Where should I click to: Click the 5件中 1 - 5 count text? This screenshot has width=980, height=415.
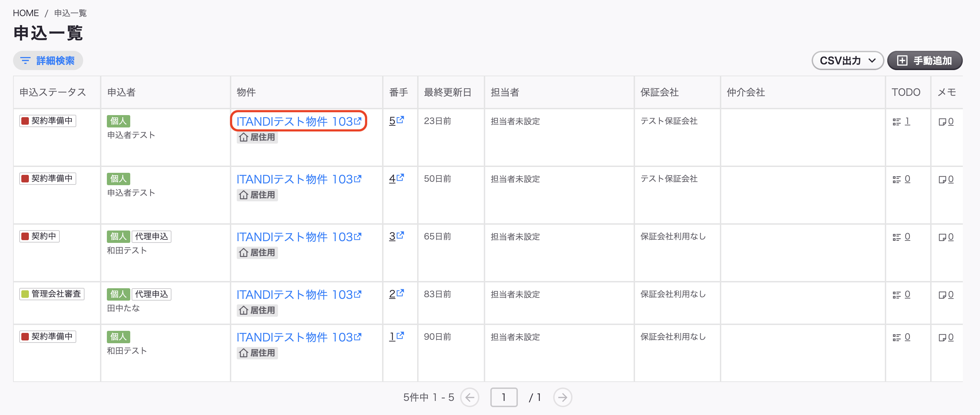coord(428,397)
